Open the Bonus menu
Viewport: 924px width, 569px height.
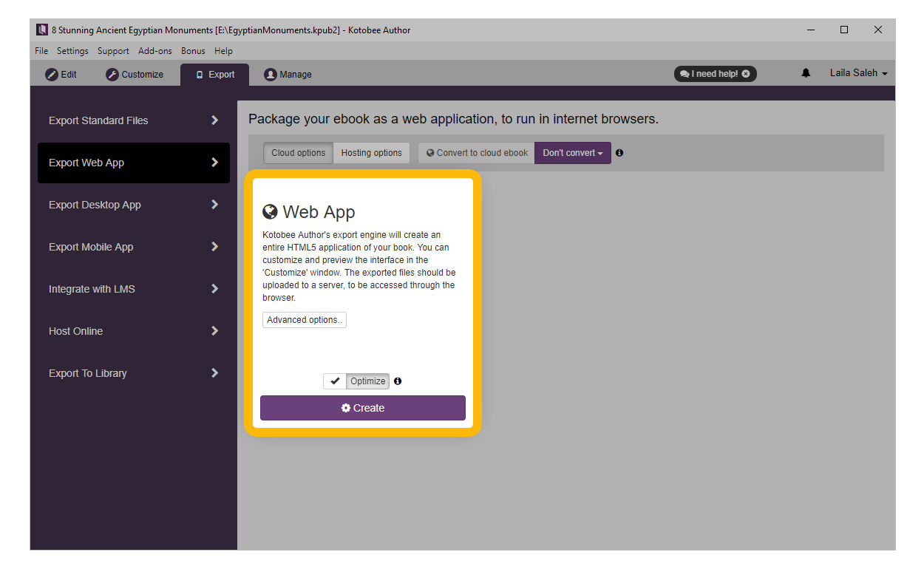pos(193,51)
